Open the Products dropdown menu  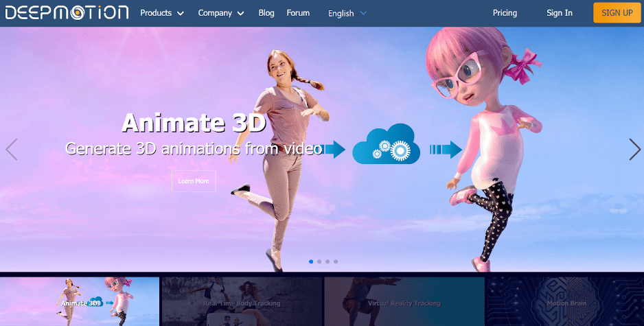point(162,13)
